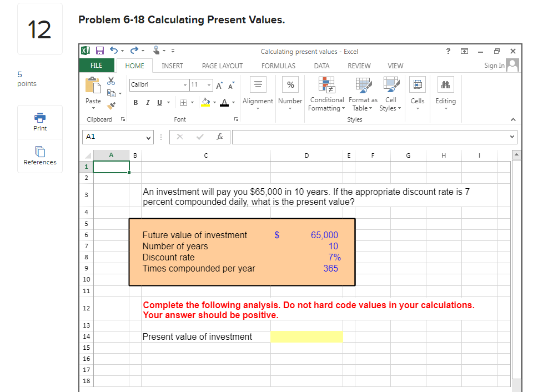Click the Find & Select binoculars icon
Viewport: 558px width, 392px height.
(445, 83)
